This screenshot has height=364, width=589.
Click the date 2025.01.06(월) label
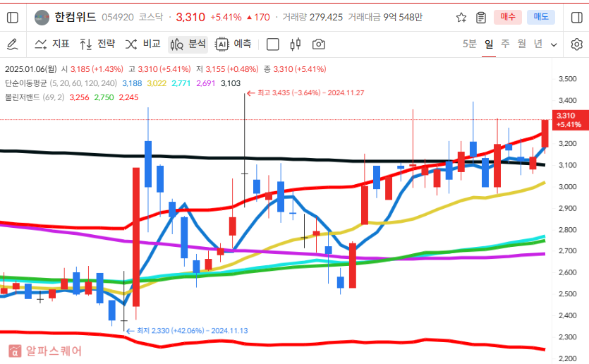coord(31,69)
